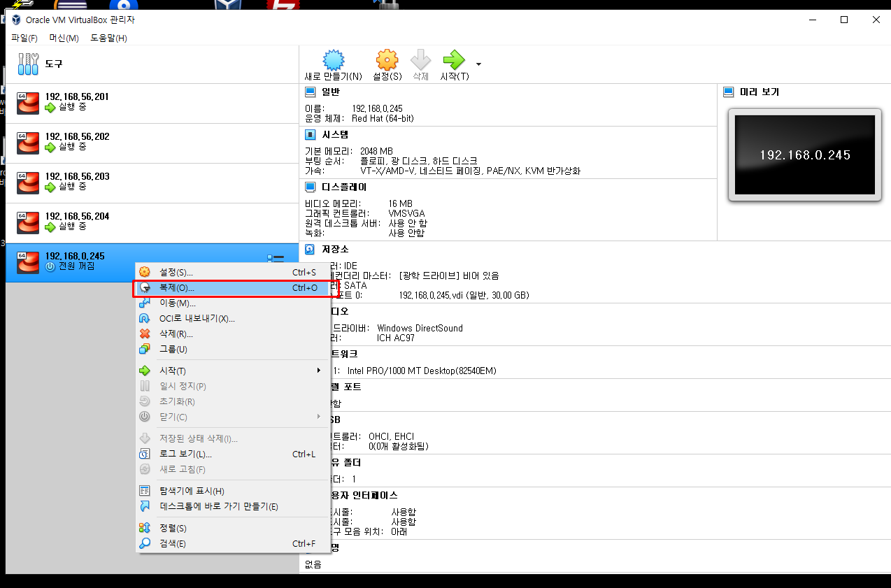Screen dimensions: 891x588
Task: Select VM 192.168.56.204 in the list
Action: [152, 222]
